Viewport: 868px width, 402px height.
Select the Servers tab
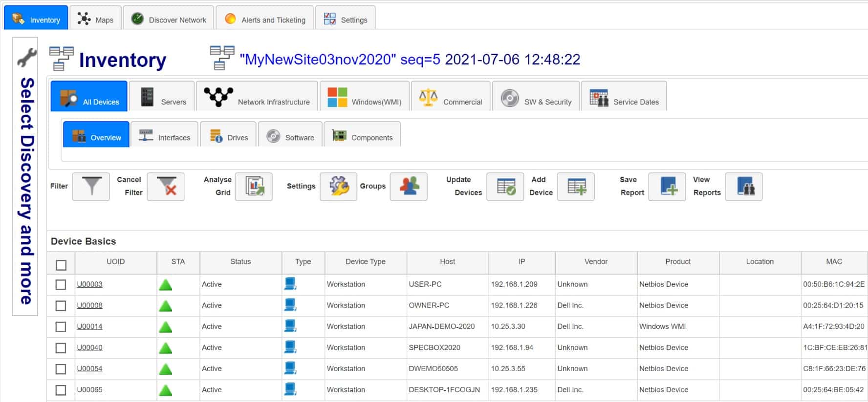click(162, 96)
